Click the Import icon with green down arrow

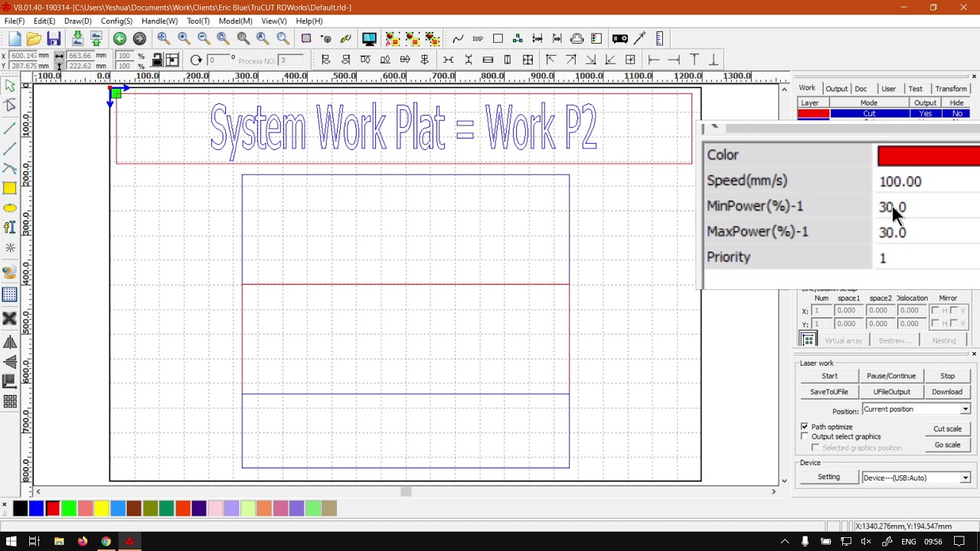77,39
